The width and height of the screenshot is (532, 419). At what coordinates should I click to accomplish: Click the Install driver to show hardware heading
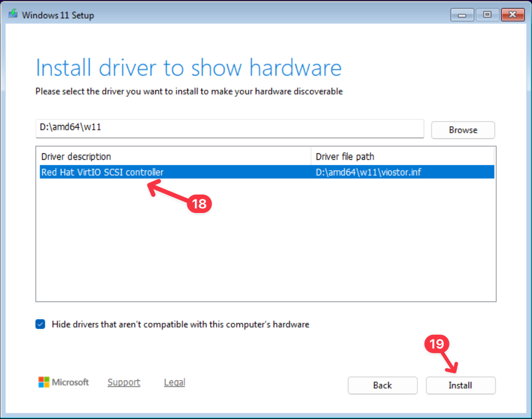coord(188,68)
